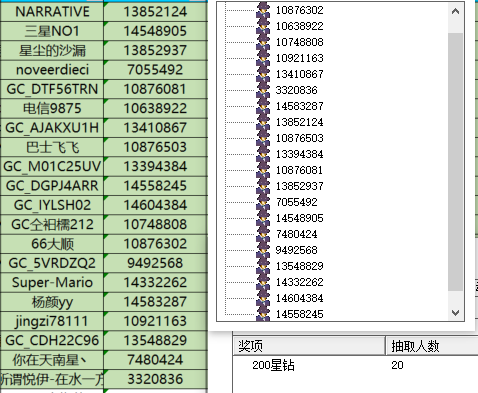Click spreadsheet ID cell 3320836
This screenshot has height=393, width=478.
[155, 379]
